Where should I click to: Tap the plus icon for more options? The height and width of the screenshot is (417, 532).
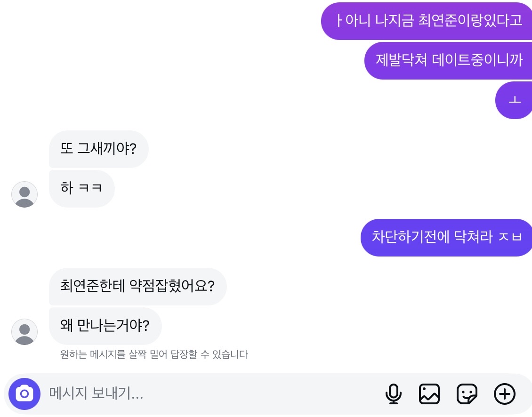tap(504, 394)
